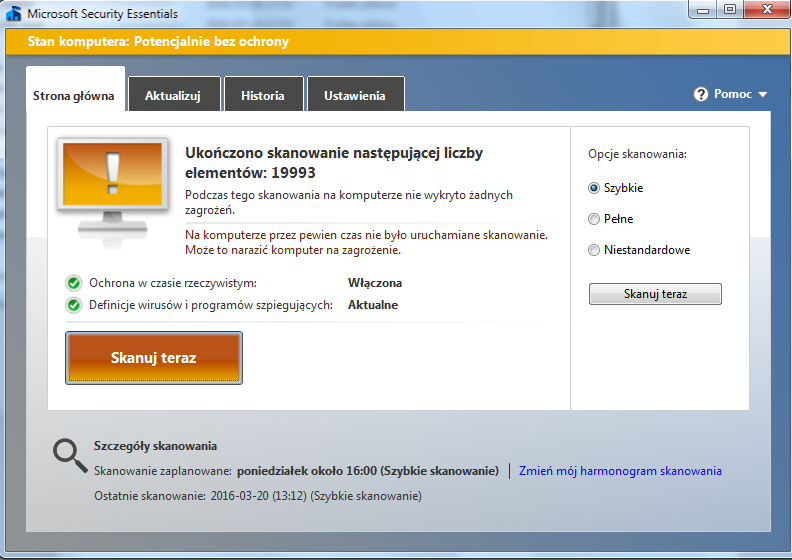Click the question mark Pomoc icon
Viewport: 792px width, 560px height.
[x=701, y=94]
